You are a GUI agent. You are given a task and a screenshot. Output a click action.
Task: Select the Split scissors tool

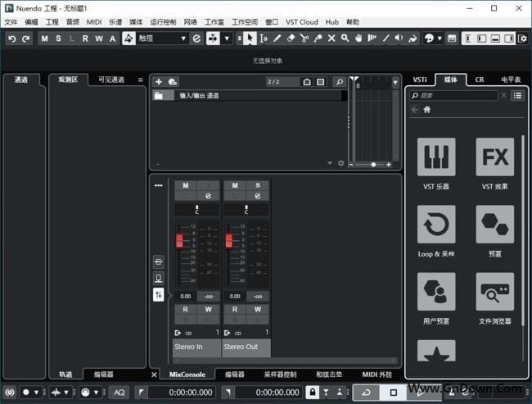[304, 39]
